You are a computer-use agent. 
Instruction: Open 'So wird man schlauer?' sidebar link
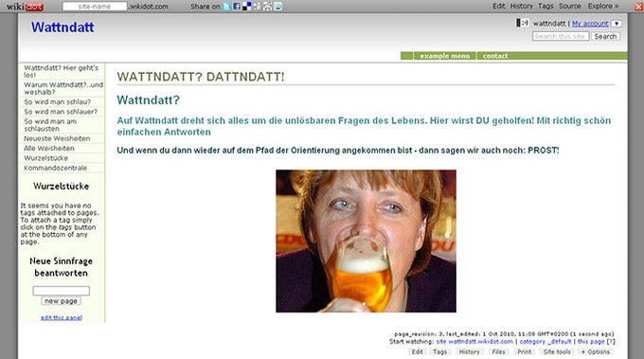tap(62, 112)
